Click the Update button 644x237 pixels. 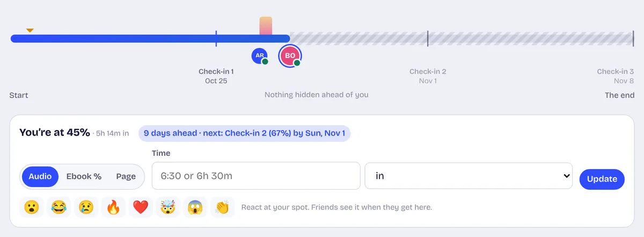(602, 178)
